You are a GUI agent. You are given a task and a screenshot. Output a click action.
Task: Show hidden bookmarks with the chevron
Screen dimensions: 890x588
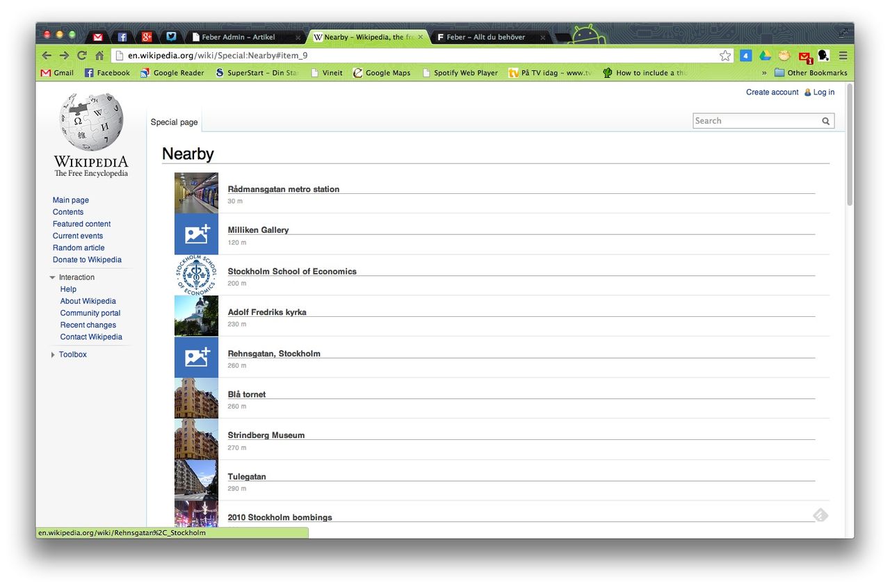764,73
